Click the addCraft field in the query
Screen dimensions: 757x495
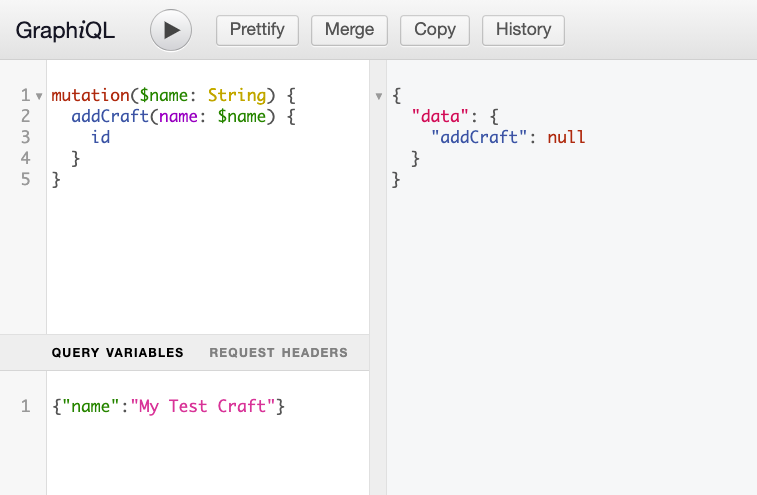pos(110,117)
